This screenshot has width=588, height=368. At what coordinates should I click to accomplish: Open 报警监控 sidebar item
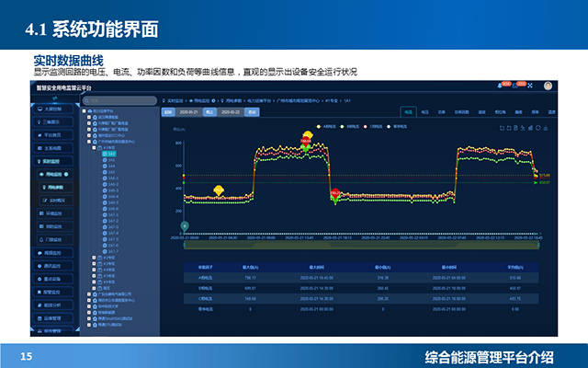[x=53, y=293]
